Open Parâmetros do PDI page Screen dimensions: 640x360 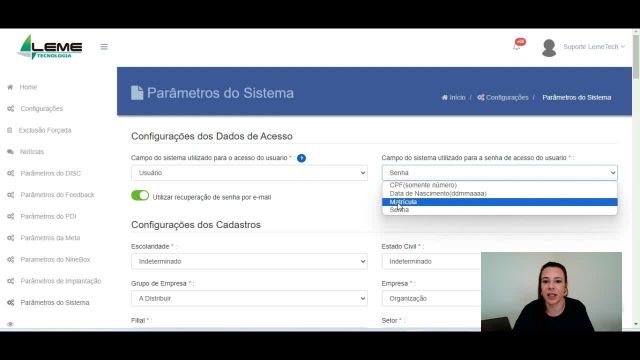click(48, 216)
